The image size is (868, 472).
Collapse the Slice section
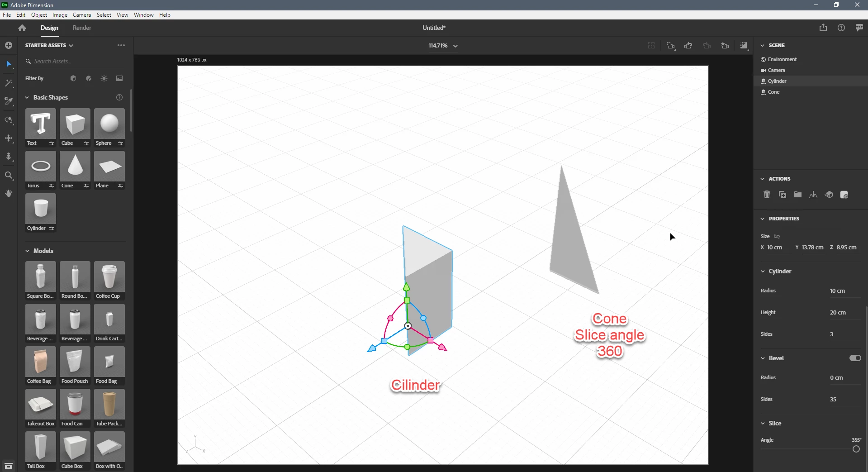[x=763, y=423]
